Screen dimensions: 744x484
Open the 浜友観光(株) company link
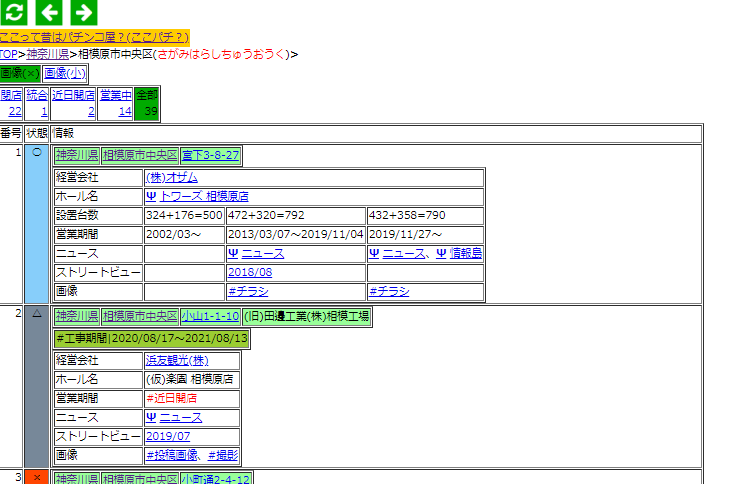coord(177,360)
